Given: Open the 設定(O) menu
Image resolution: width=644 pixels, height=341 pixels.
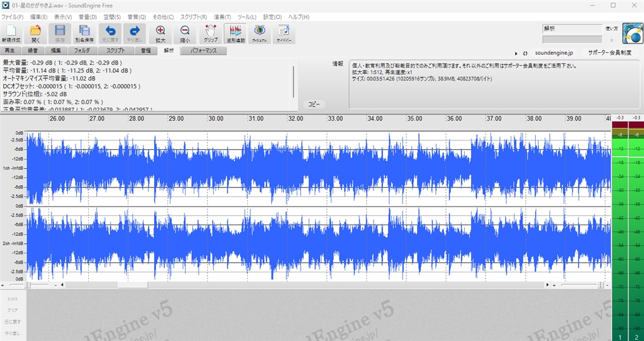Looking at the screenshot, I should (272, 17).
